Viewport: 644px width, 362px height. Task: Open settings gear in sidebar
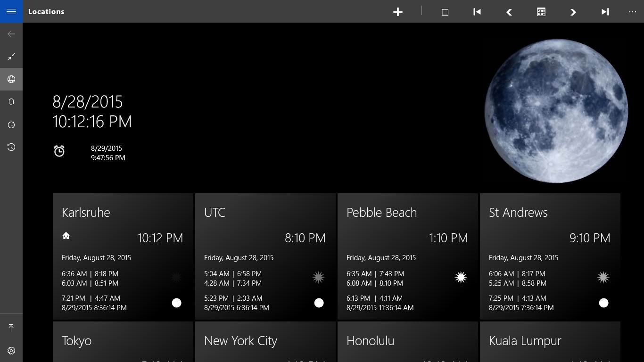click(11, 351)
